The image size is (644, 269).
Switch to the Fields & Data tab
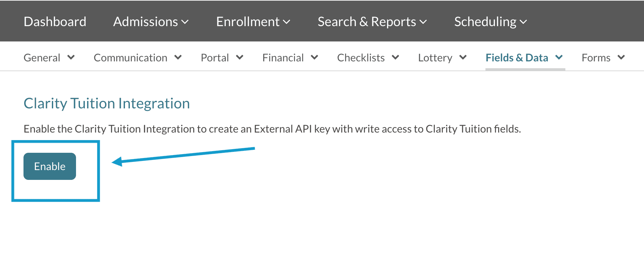[517, 57]
